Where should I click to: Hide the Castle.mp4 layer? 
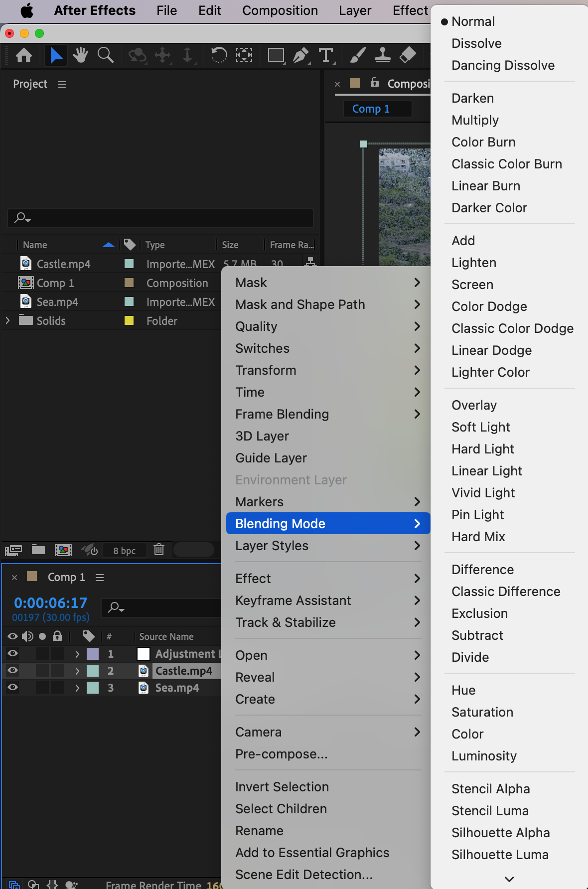click(13, 670)
